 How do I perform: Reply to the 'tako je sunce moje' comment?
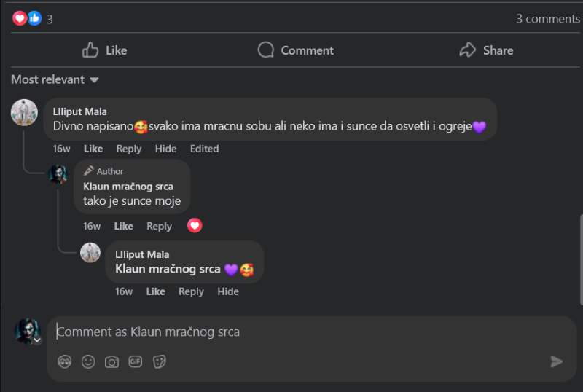tap(159, 226)
